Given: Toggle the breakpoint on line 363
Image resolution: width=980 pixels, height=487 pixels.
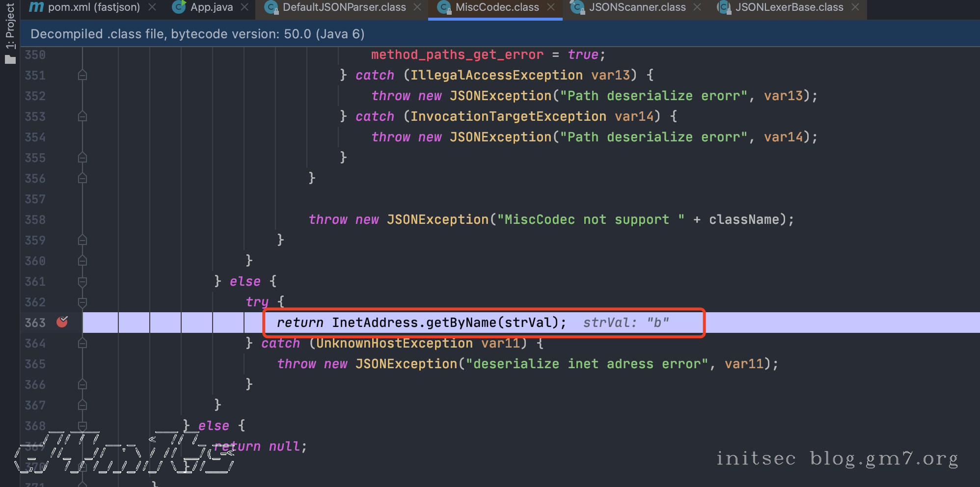Looking at the screenshot, I should coord(62,322).
